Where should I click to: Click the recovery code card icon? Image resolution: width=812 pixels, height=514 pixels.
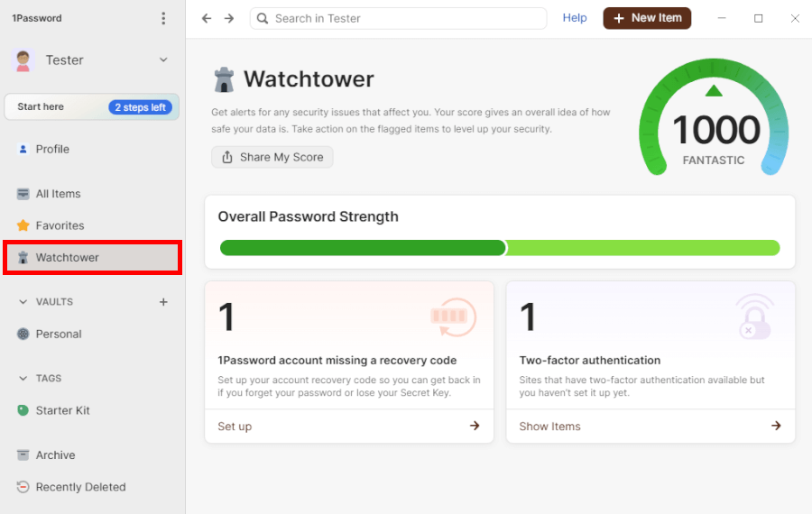pyautogui.click(x=453, y=317)
